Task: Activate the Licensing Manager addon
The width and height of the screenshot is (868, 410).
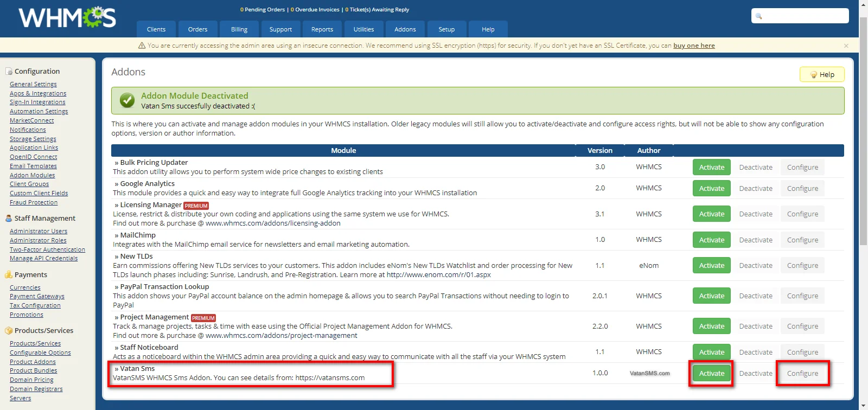Action: tap(712, 214)
